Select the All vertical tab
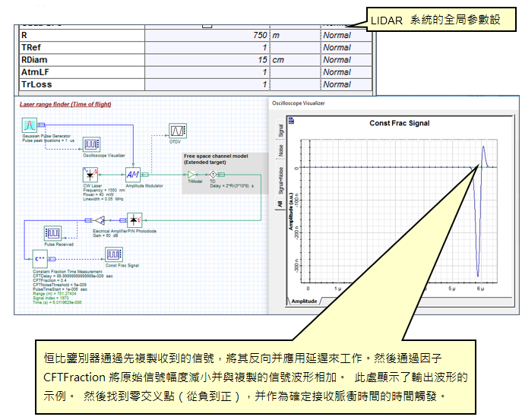Image resolution: width=522 pixels, height=420 pixels. click(x=280, y=204)
